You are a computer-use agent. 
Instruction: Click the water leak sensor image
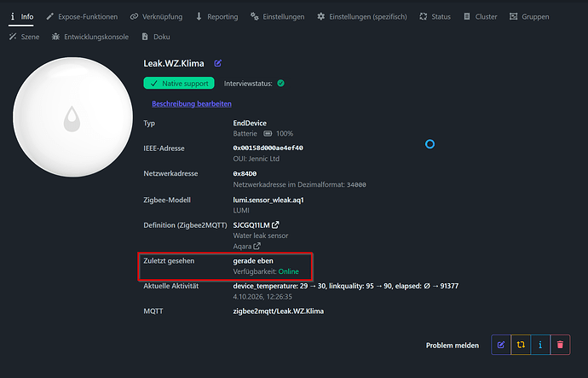[x=72, y=117]
